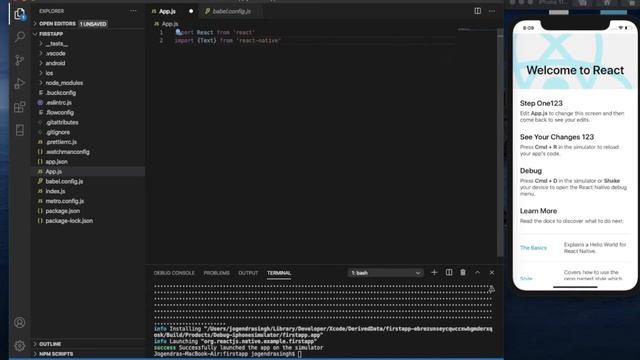640x360 pixels.
Task: Expand the node_modules folder
Action: [x=64, y=83]
